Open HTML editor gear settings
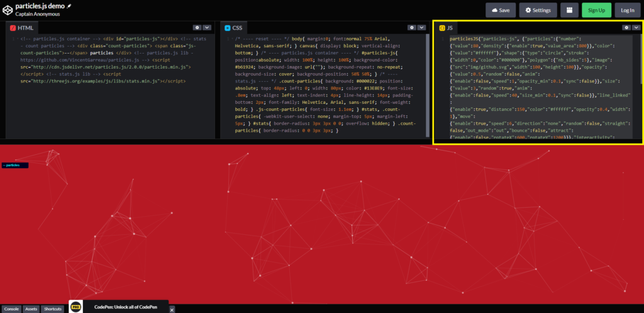644x313 pixels. 197,28
